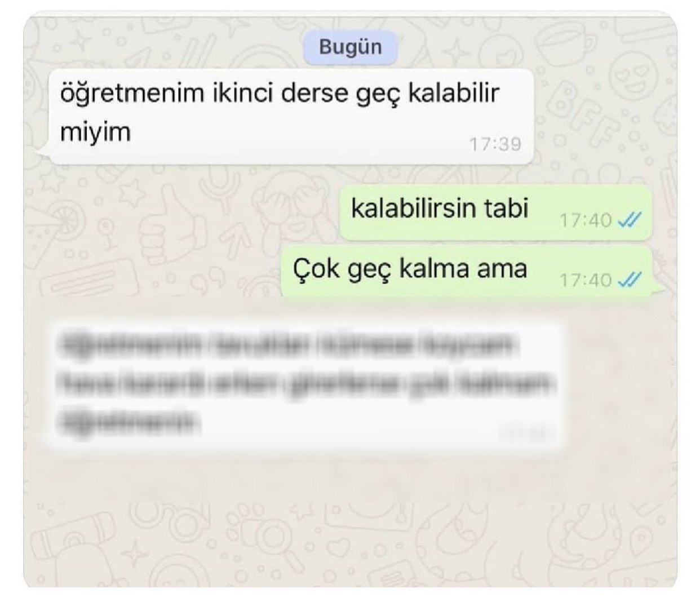Click the first blurred line of text
This screenshot has height=602, width=700.
pos(286,344)
